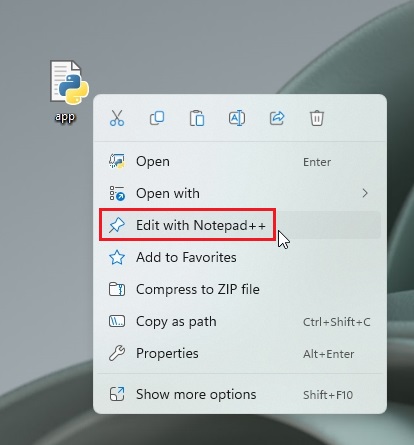414x445 pixels.
Task: Click the Cut scissors icon
Action: point(117,118)
